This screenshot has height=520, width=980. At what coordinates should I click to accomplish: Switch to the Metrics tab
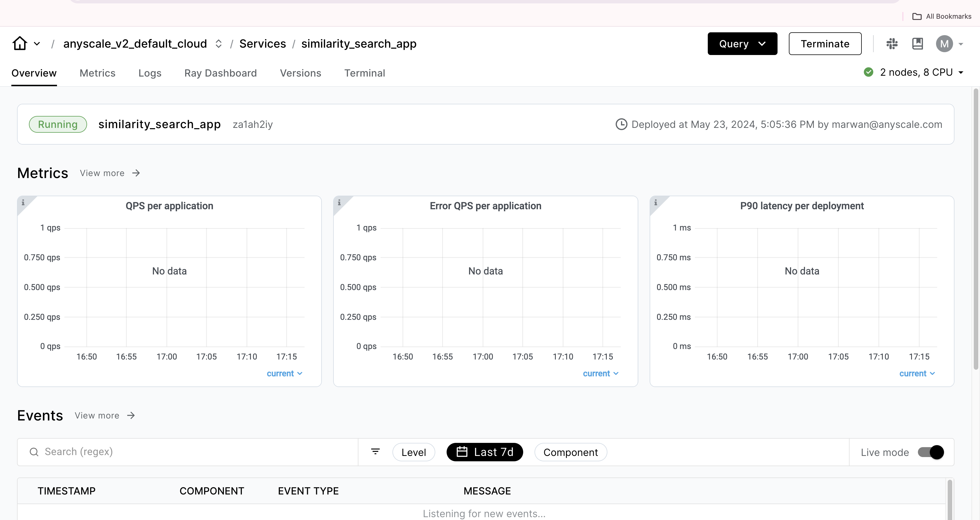click(x=97, y=73)
